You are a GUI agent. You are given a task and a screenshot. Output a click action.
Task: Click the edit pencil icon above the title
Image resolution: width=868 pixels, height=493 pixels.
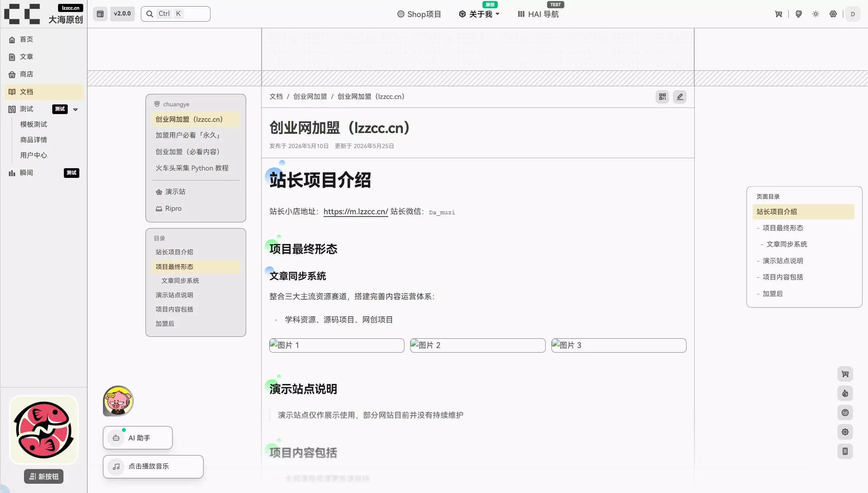coord(680,97)
